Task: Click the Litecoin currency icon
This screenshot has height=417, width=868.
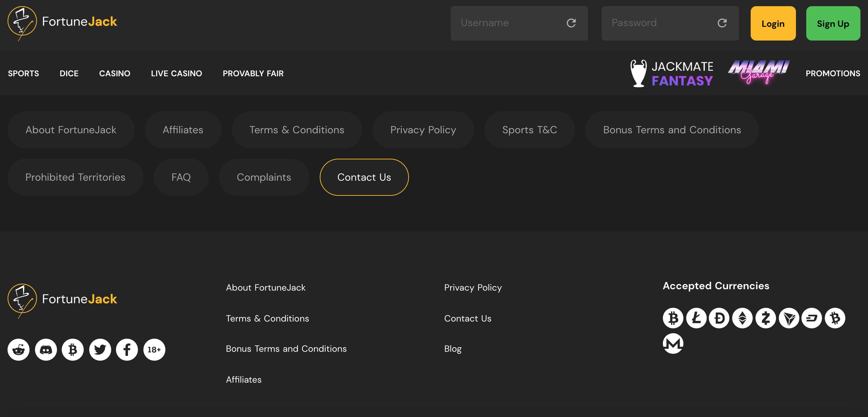Action: tap(696, 318)
